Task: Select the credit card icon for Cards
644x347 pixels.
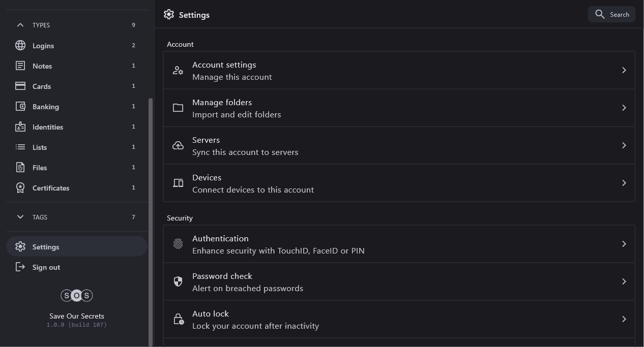Action: point(20,86)
